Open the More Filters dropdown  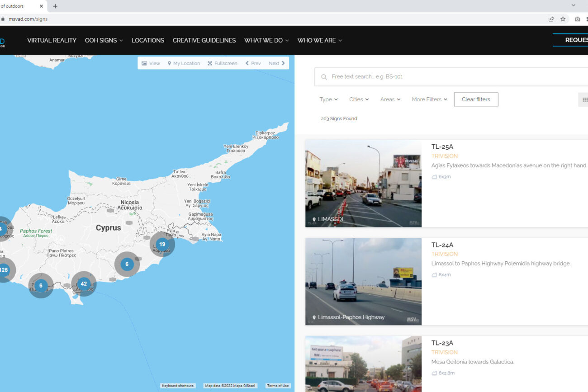click(429, 99)
